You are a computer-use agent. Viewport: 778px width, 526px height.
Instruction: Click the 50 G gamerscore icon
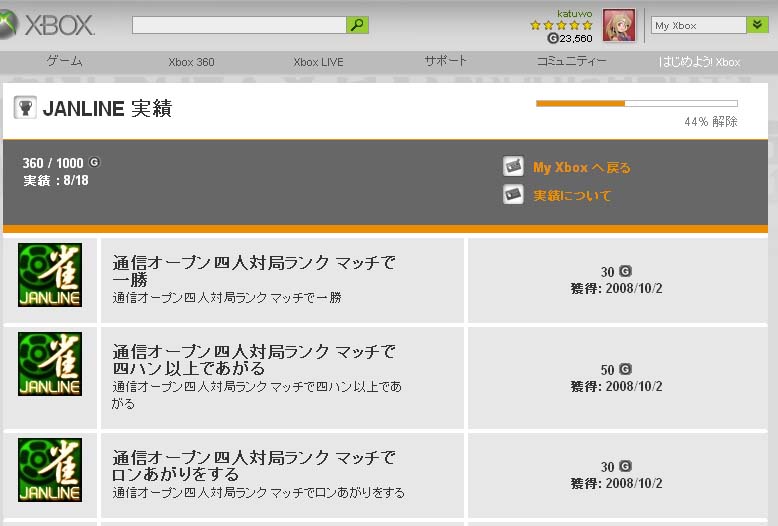(x=626, y=369)
